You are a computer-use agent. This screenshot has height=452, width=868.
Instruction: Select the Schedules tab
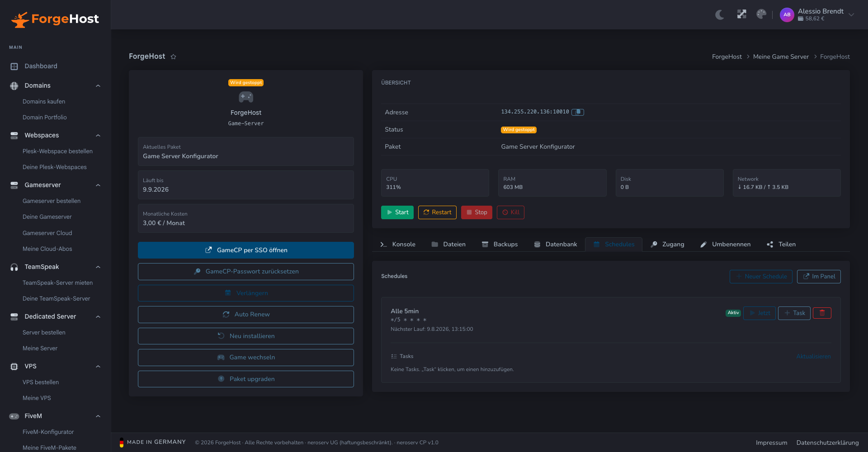[613, 245]
